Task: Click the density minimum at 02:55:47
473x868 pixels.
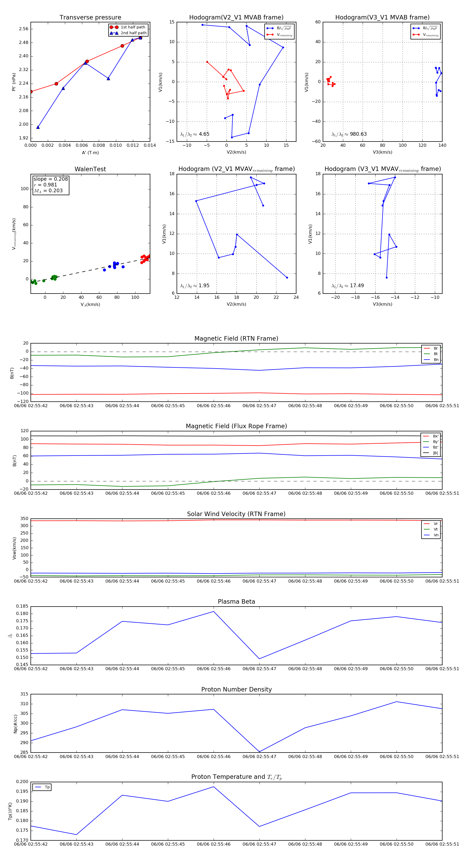Action: coord(259,752)
